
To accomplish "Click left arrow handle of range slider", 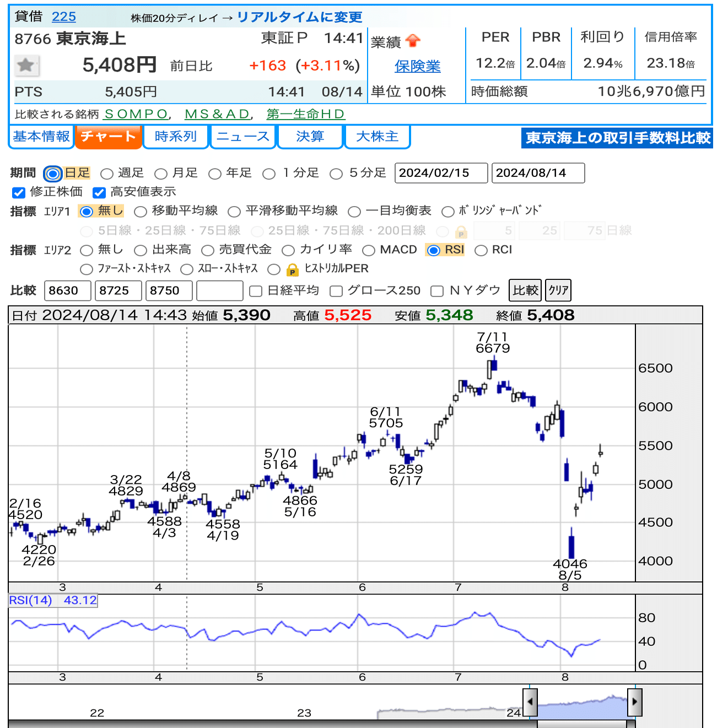I will (530, 702).
